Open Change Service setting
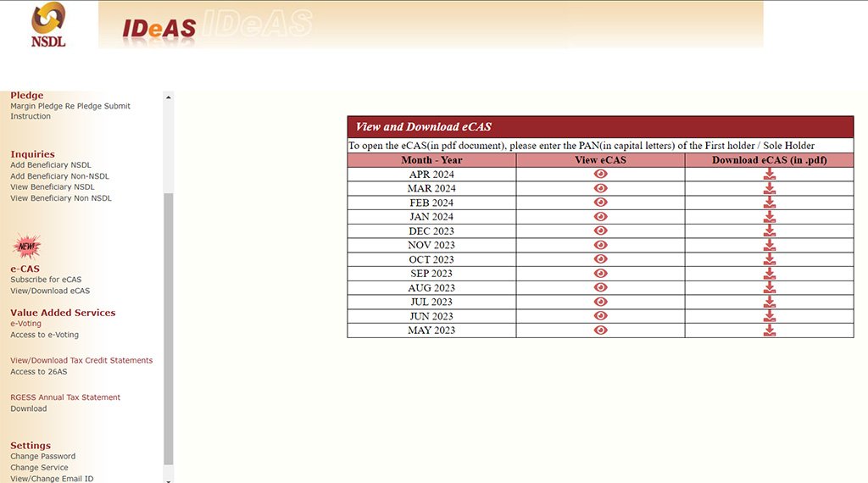868x483 pixels. coord(39,468)
